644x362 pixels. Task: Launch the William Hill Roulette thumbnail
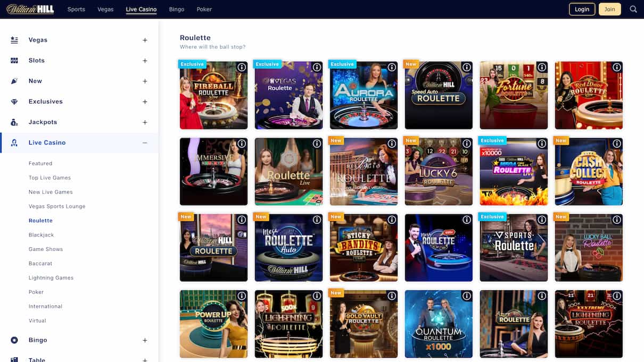coord(213,248)
